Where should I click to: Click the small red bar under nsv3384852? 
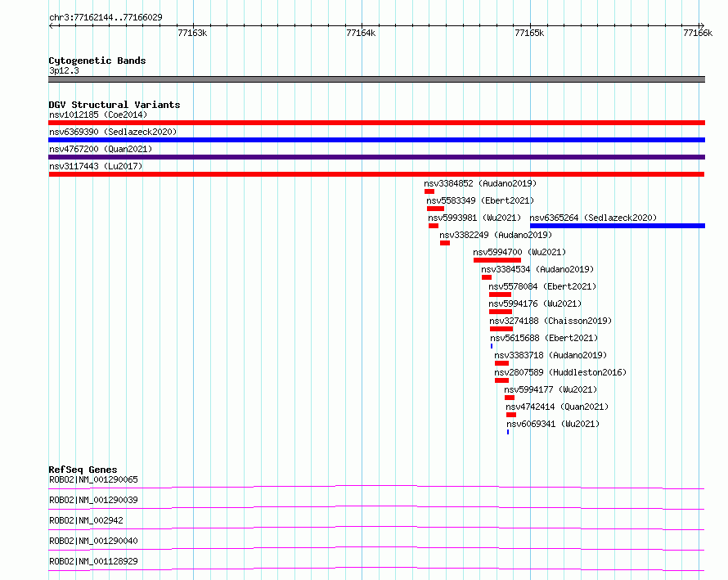(x=429, y=191)
